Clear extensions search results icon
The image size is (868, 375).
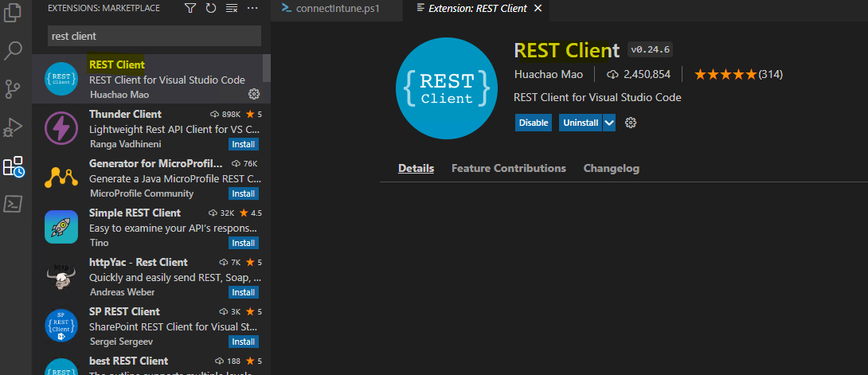pos(232,8)
